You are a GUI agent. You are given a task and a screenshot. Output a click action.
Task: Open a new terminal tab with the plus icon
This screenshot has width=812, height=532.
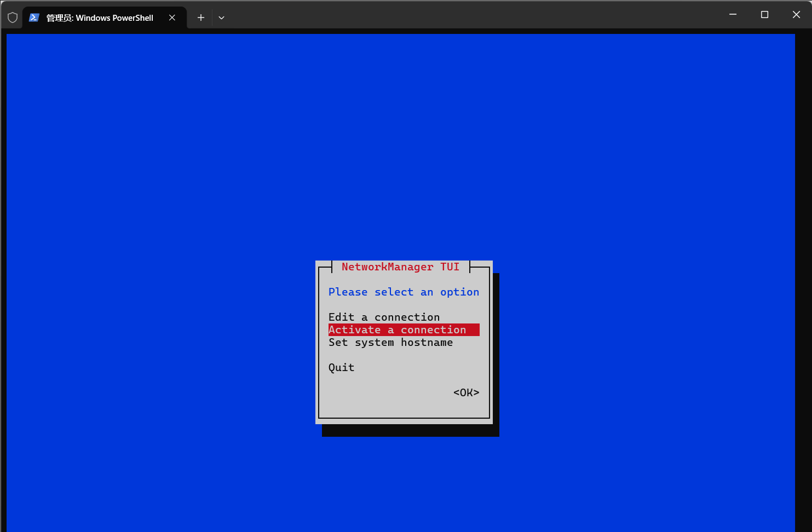200,18
